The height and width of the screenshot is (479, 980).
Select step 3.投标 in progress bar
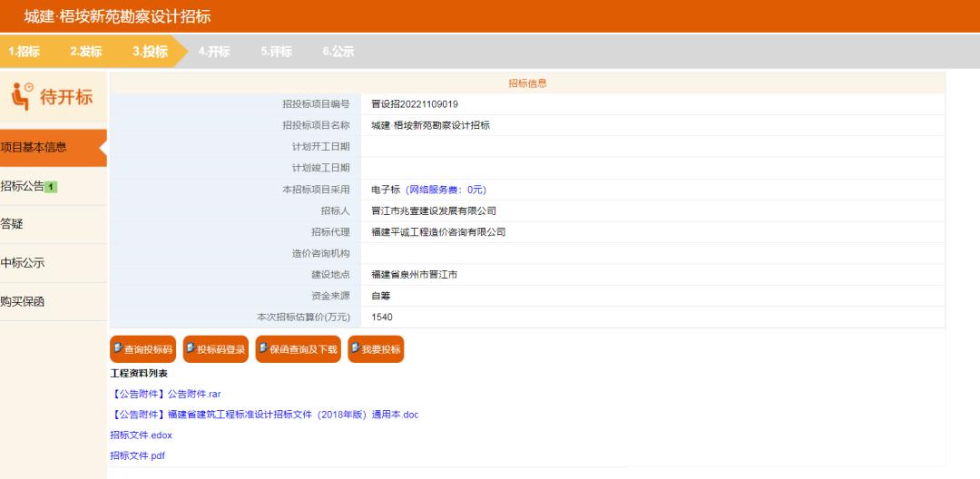click(150, 52)
